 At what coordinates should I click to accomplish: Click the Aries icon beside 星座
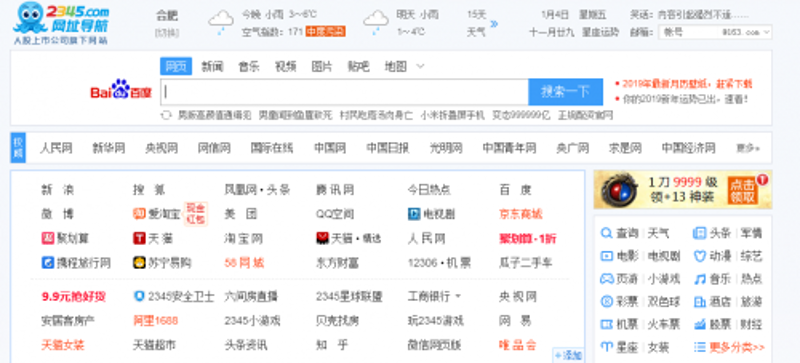pos(606,347)
